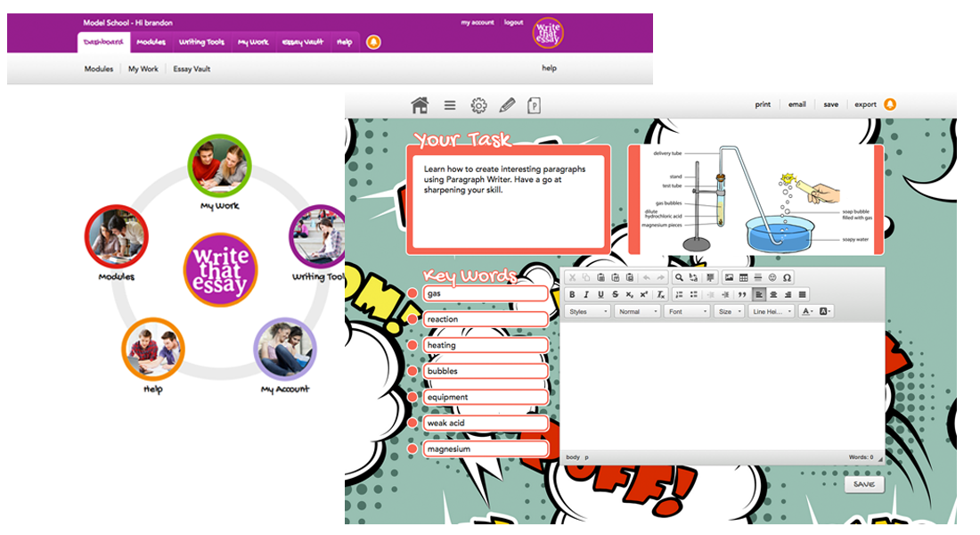Insert a smiley emoticon
Image resolution: width=980 pixels, height=535 pixels.
772,277
